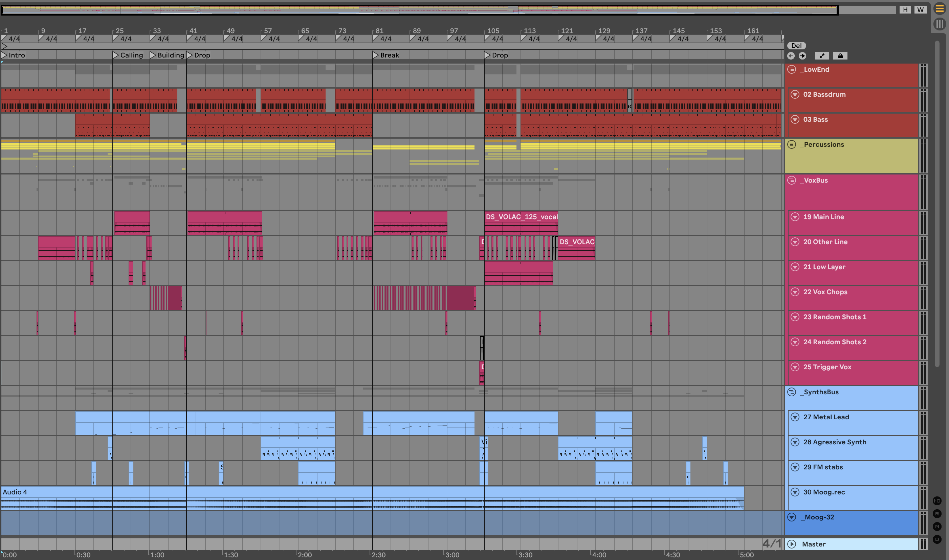Viewport: 949px width, 560px height.
Task: Collapse the 19 Main Line track
Action: pos(795,217)
